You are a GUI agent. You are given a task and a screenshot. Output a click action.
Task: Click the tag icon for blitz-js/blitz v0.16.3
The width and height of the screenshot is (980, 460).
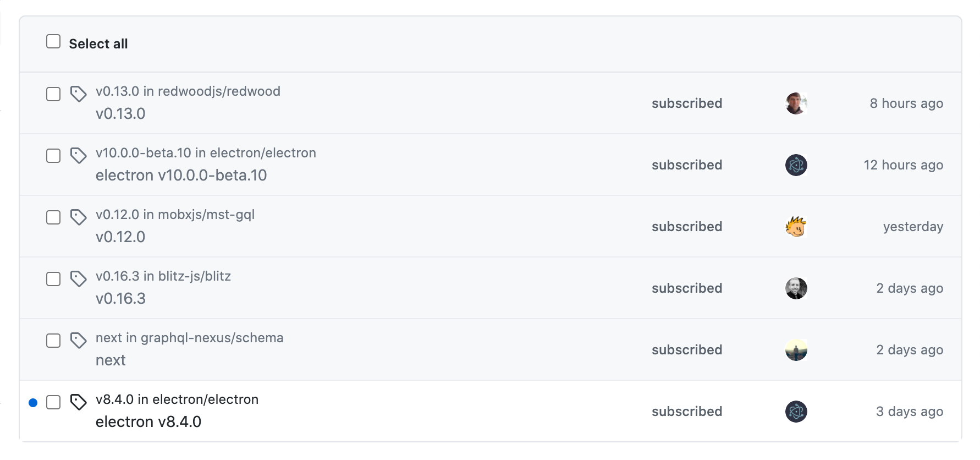point(78,279)
